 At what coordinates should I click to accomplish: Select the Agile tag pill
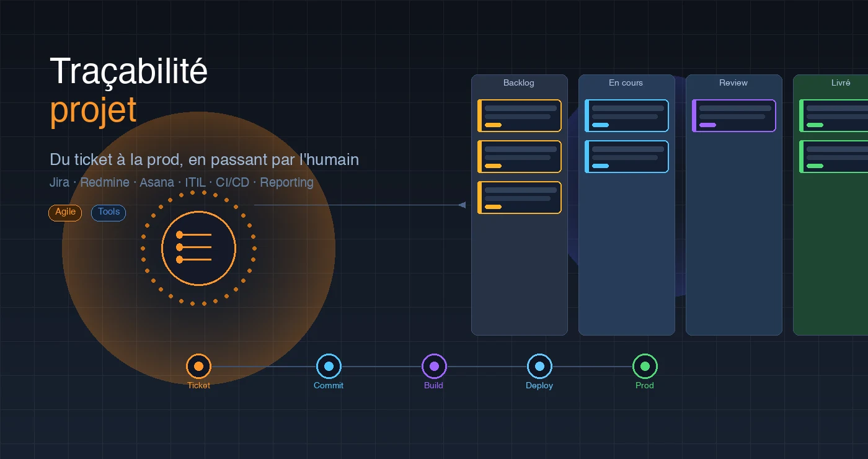(x=65, y=212)
